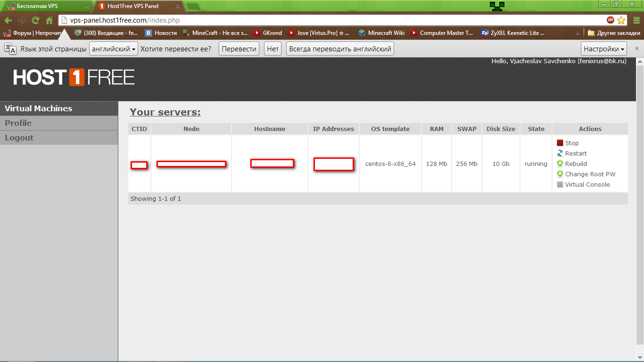Image resolution: width=644 pixels, height=362 pixels.
Task: Open the Новости bookmark
Action: [x=161, y=33]
